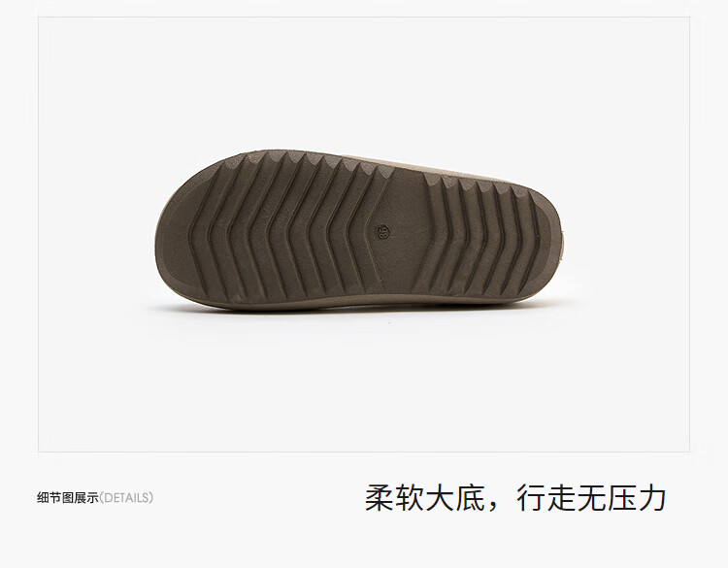728x568 pixels.
Task: Click the 细节图展示 heading text
Action: 68,498
